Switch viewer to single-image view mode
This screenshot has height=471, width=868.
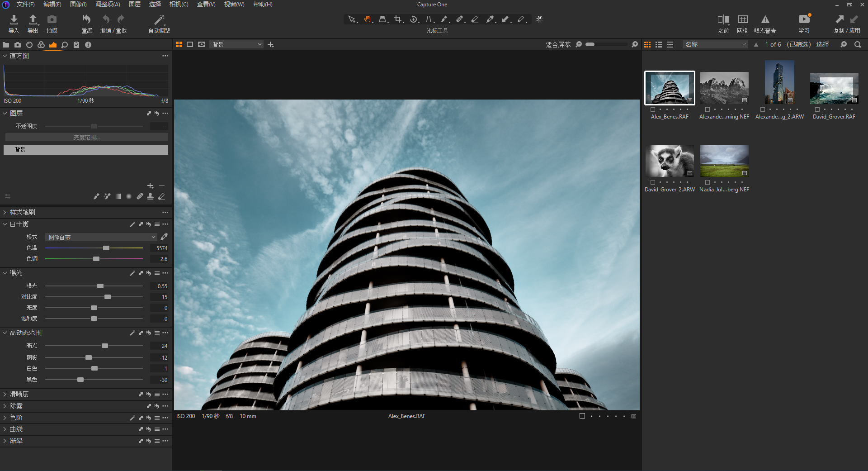click(190, 44)
